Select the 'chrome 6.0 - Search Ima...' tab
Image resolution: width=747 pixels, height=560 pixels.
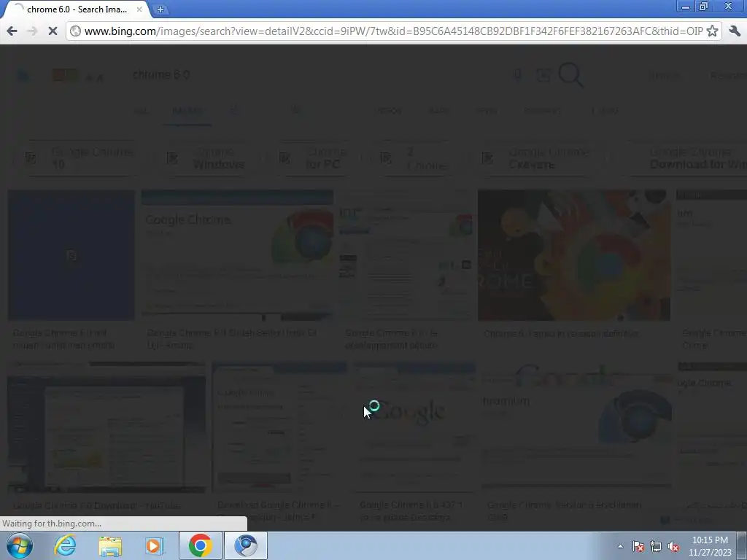[76, 9]
